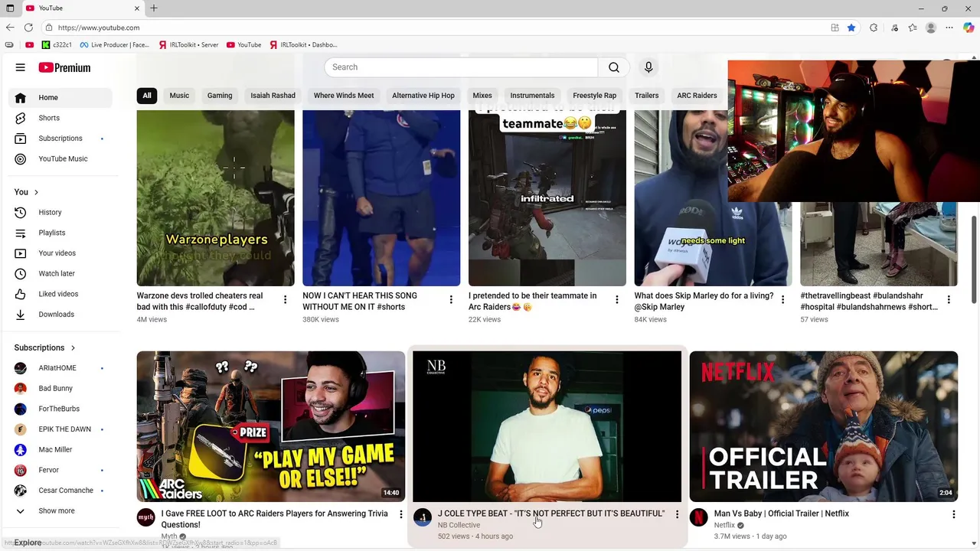980x551 pixels.
Task: Open ARIatHOME channel subscription
Action: click(60, 368)
